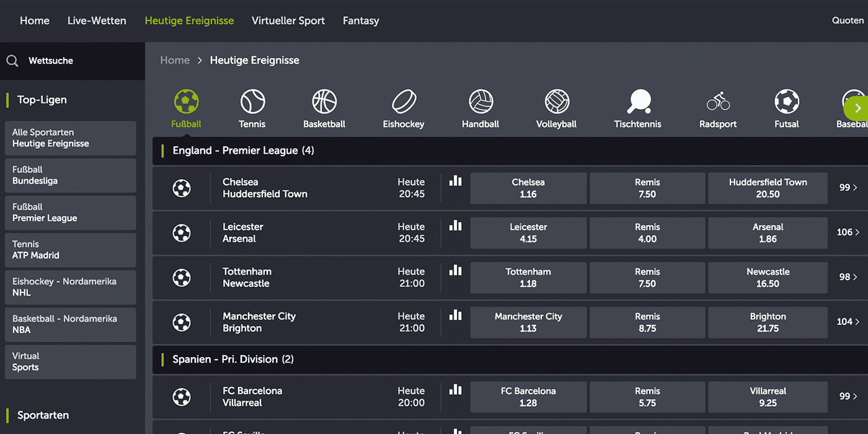Select Remis at 4.00 odds
This screenshot has height=434, width=868.
coord(647,232)
